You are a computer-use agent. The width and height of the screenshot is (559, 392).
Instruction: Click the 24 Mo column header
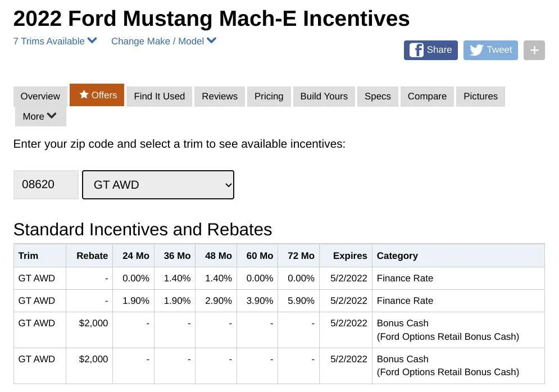(x=133, y=256)
